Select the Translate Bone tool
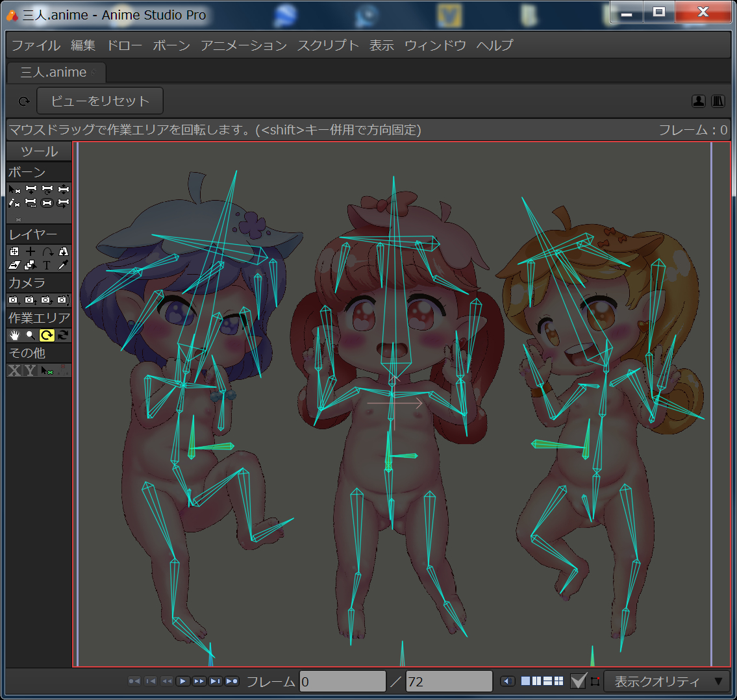 31,190
